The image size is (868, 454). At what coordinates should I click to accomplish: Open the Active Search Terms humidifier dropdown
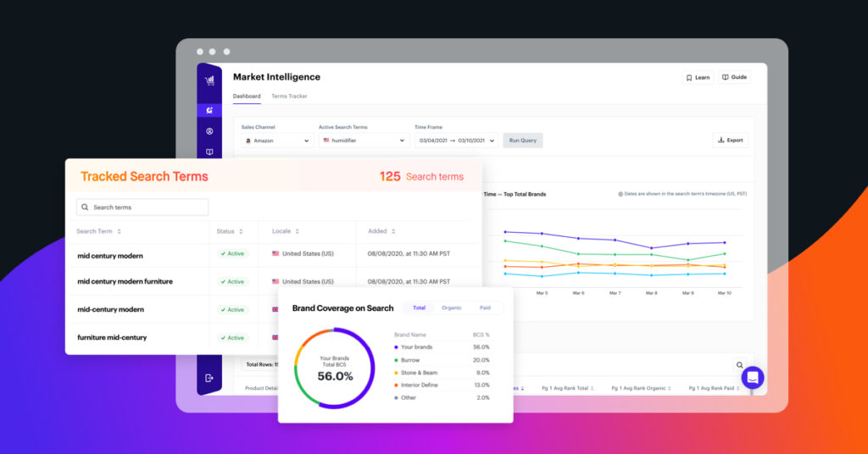pyautogui.click(x=364, y=141)
